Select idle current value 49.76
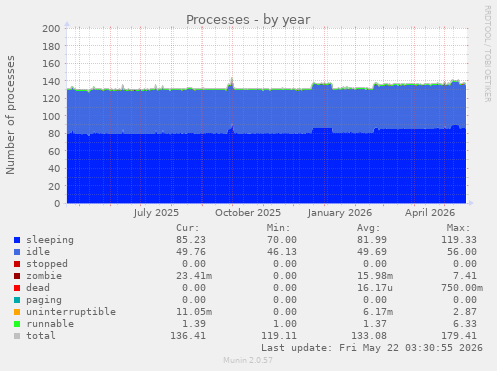 tap(191, 252)
